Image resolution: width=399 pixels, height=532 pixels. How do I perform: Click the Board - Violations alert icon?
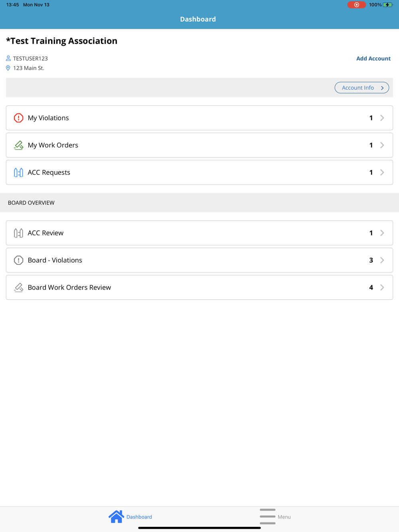coord(18,260)
